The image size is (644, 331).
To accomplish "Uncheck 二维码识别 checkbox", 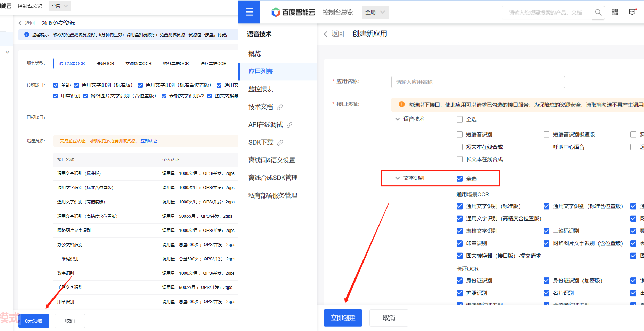I will point(546,231).
